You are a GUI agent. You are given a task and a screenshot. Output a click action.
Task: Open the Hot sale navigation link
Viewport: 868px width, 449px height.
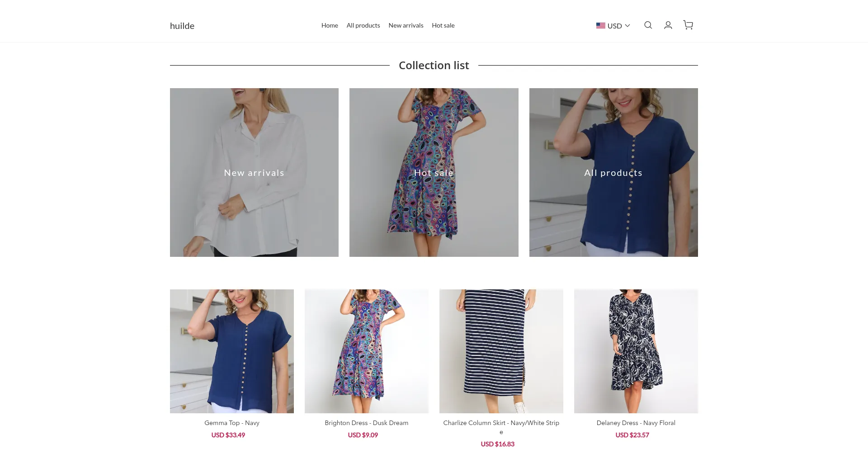coord(443,25)
